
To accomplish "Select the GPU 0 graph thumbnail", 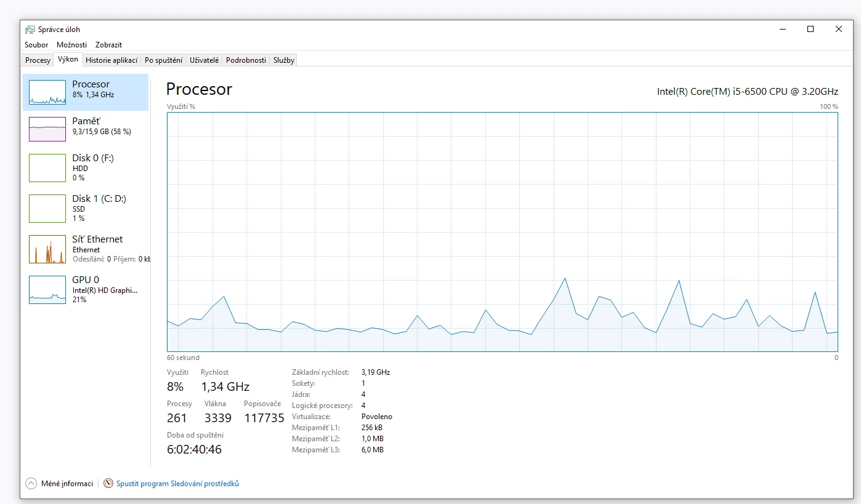I will [47, 290].
